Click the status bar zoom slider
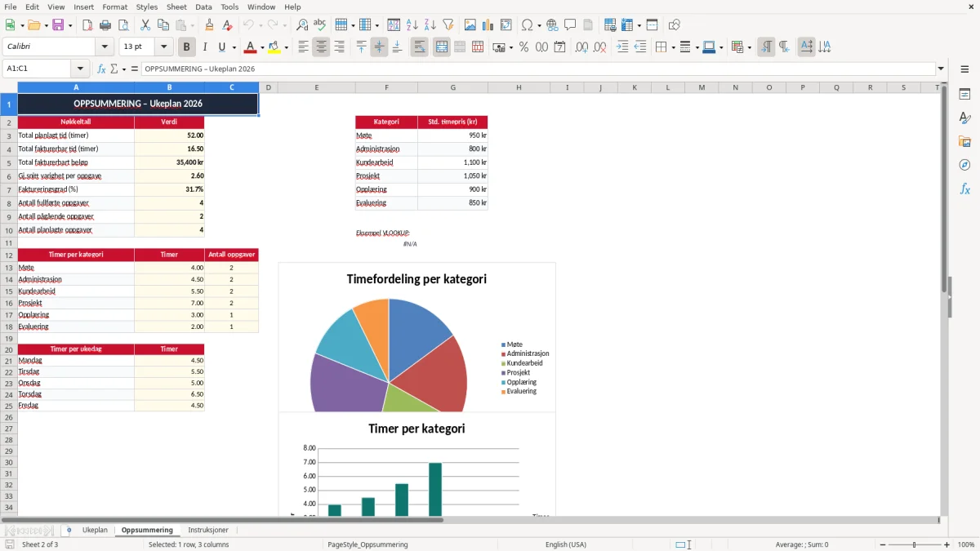The height and width of the screenshot is (551, 980). pyautogui.click(x=915, y=544)
